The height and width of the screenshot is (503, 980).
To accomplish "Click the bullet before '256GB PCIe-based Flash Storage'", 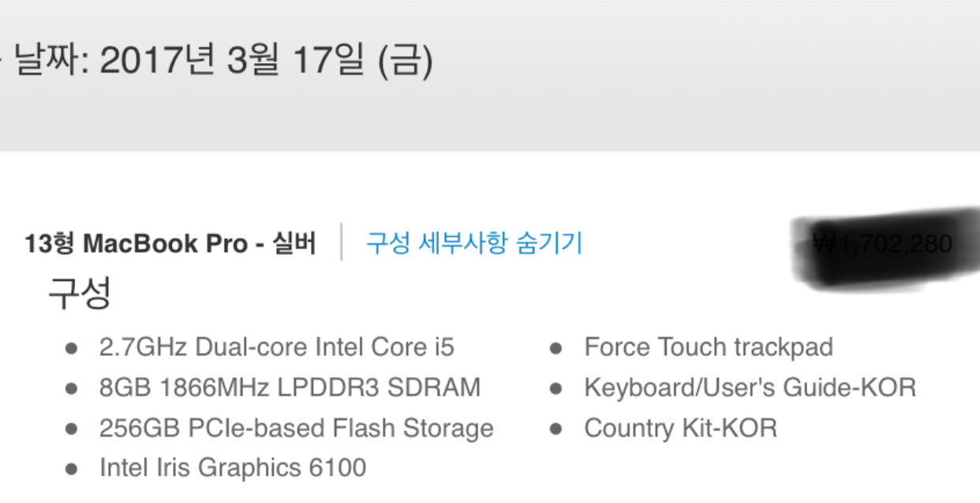I will click(72, 429).
